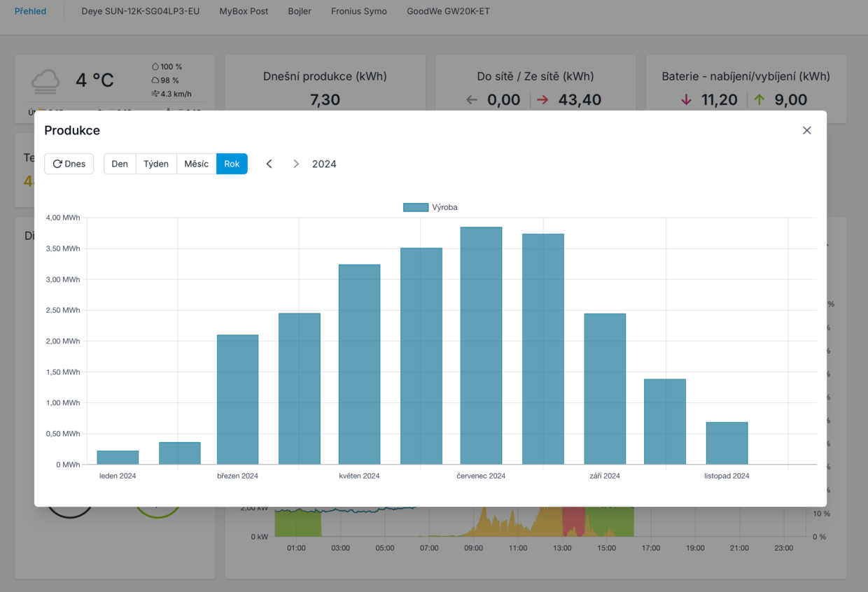Screen dimensions: 868x592
Task: Open the Deye SUN-12K-SG04LP3-EU tab
Action: point(140,11)
